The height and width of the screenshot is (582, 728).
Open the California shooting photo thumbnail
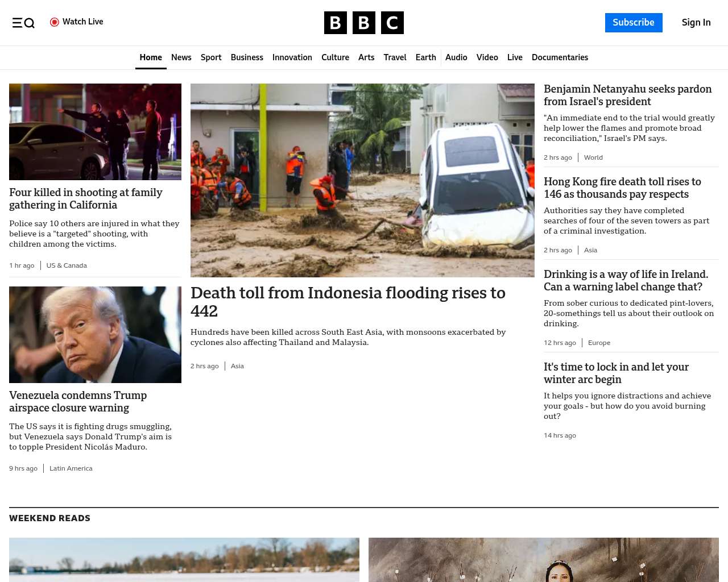pos(95,132)
